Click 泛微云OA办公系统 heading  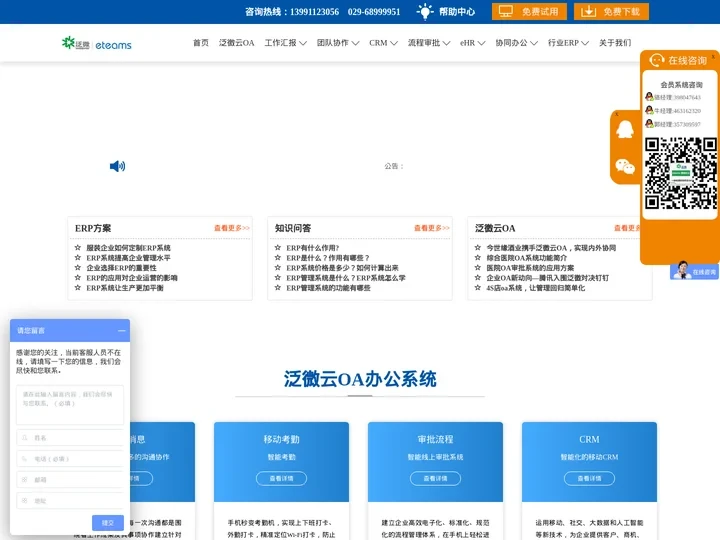click(x=360, y=379)
